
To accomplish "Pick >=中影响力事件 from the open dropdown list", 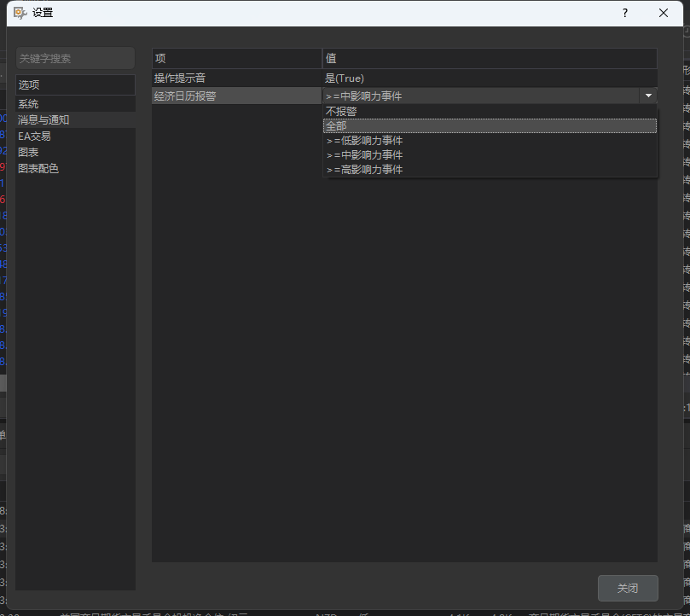I will (x=364, y=155).
